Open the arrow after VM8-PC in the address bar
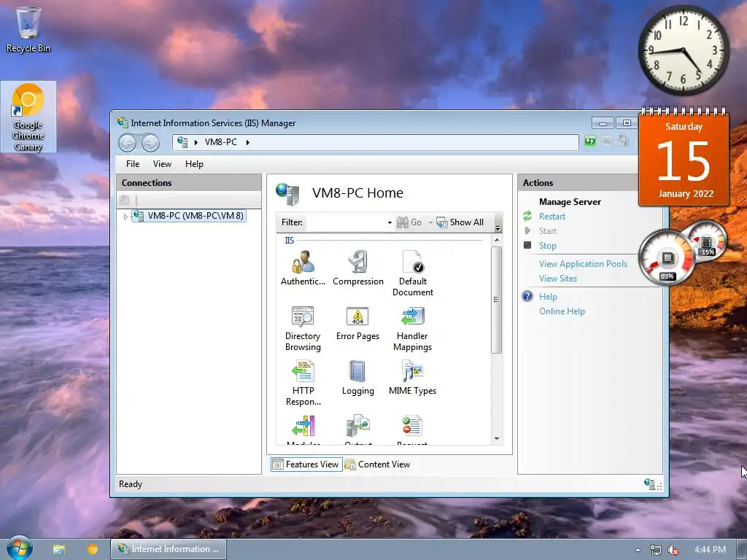The height and width of the screenshot is (560, 747). click(x=248, y=142)
